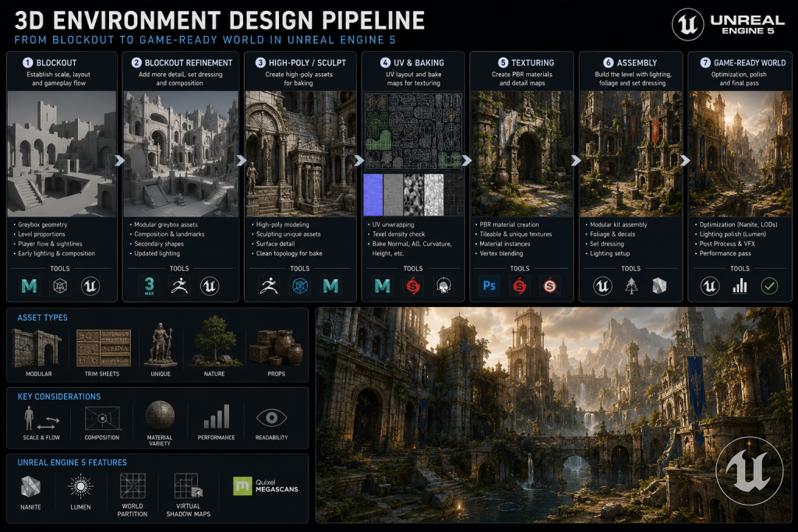Select the "Texel density check" bullet
Viewport: 798px width, 532px height.
click(x=398, y=234)
